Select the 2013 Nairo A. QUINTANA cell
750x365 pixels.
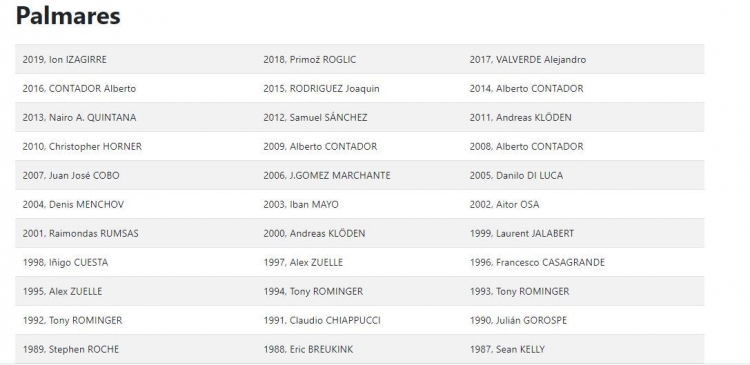(79, 118)
